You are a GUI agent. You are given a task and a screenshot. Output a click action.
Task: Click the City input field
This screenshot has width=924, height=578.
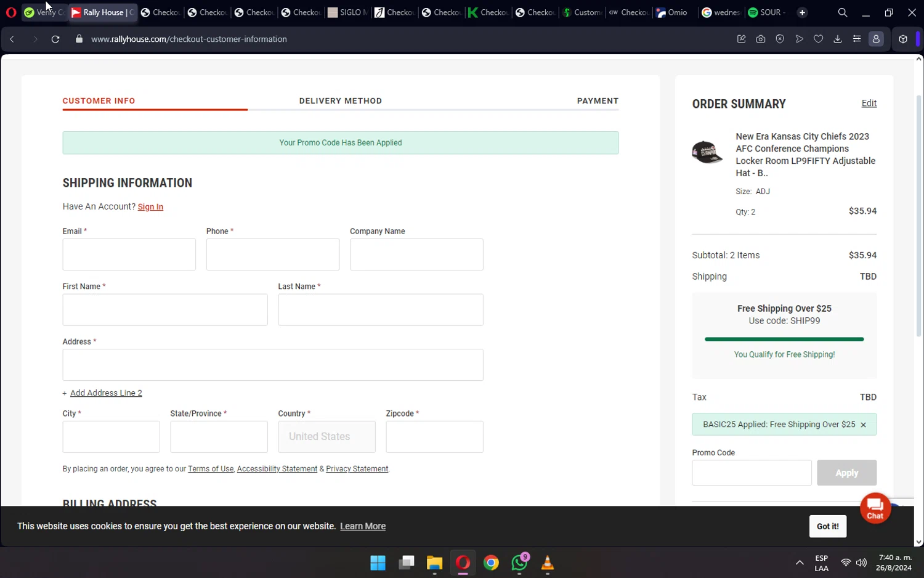[x=111, y=437]
